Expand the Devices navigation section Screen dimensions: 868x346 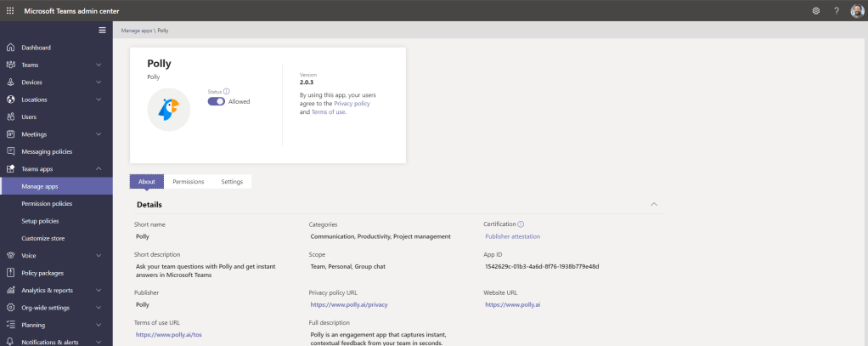click(99, 82)
